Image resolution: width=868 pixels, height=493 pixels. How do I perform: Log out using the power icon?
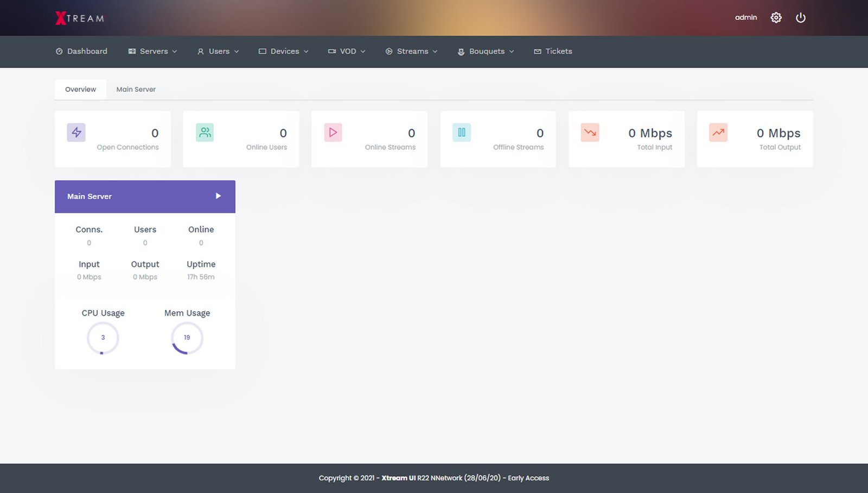pyautogui.click(x=801, y=17)
